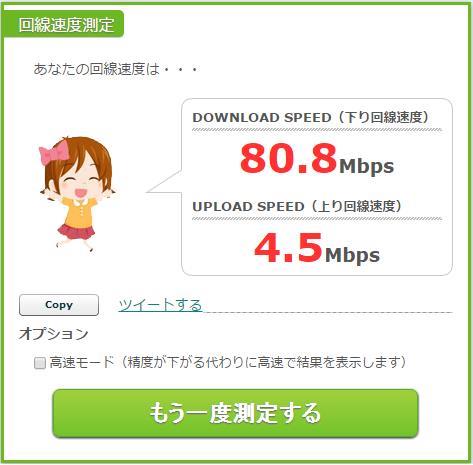Click the Copy button

(x=59, y=305)
